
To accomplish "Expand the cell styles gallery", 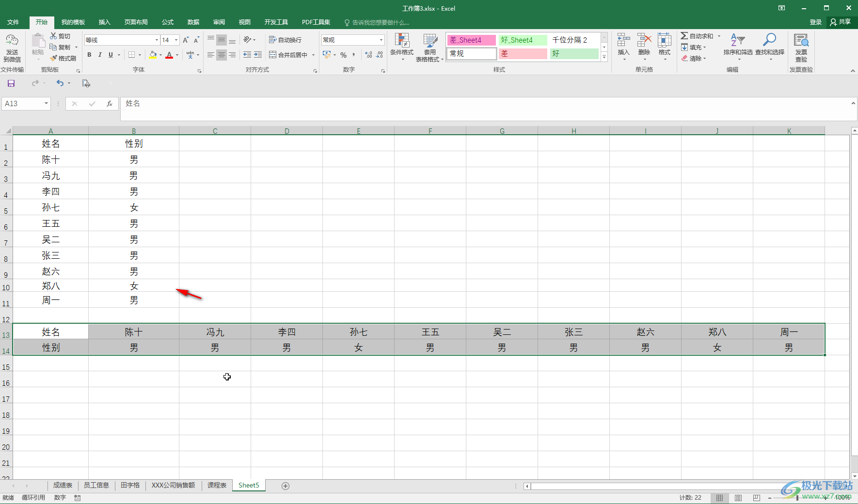I will 604,57.
